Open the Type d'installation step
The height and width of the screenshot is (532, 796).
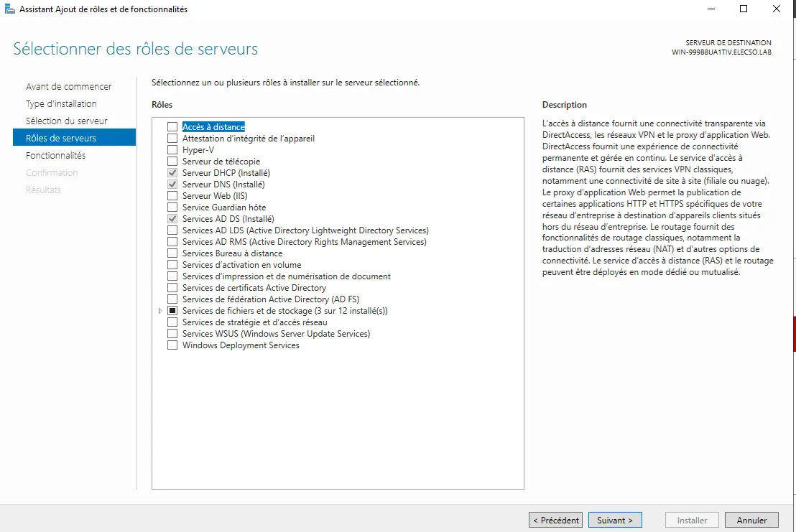point(61,104)
